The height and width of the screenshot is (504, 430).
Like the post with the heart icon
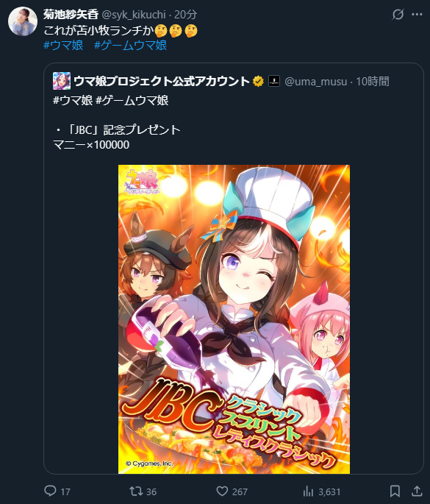[x=222, y=491]
